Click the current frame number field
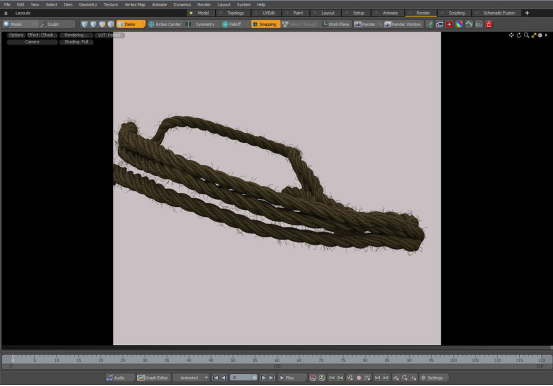 point(243,378)
